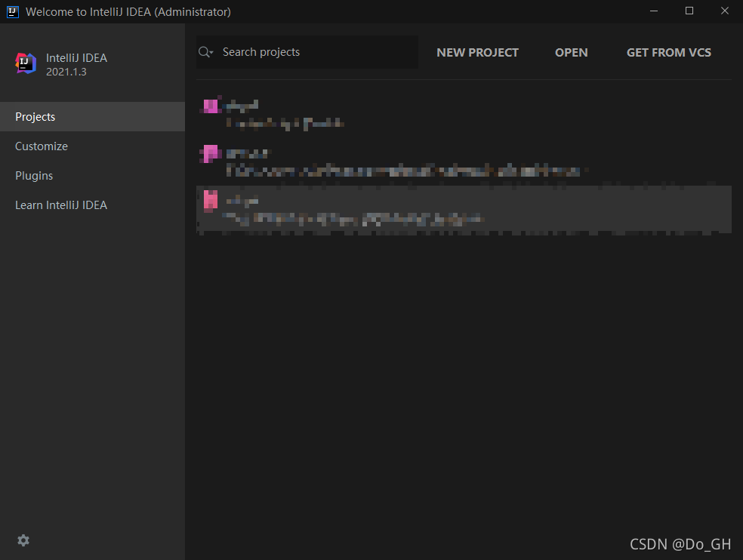Viewport: 743px width, 560px height.
Task: Click the second project's pink icon
Action: pyautogui.click(x=211, y=153)
